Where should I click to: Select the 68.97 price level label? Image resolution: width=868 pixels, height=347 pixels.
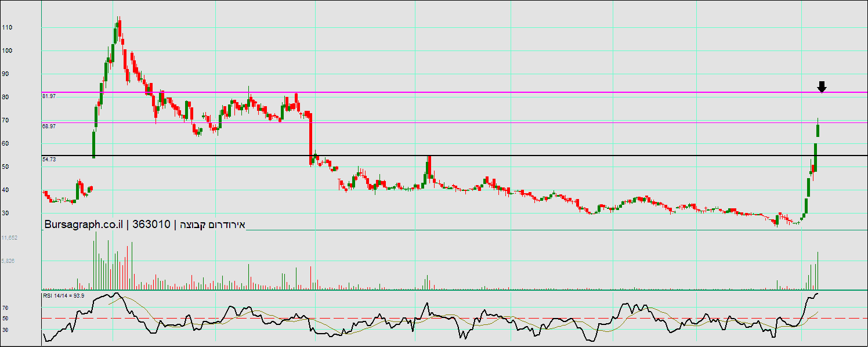pyautogui.click(x=49, y=126)
